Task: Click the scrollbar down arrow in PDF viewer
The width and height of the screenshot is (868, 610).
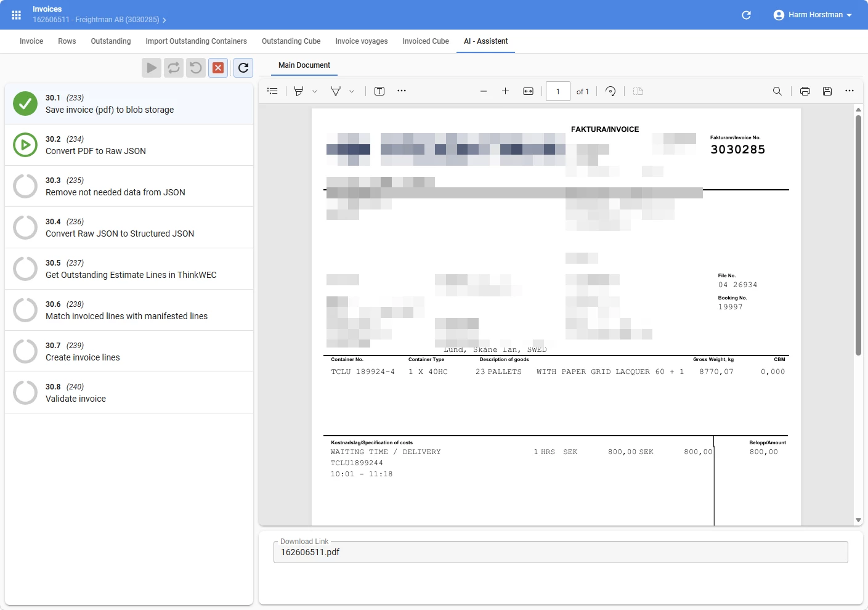Action: coord(858,521)
